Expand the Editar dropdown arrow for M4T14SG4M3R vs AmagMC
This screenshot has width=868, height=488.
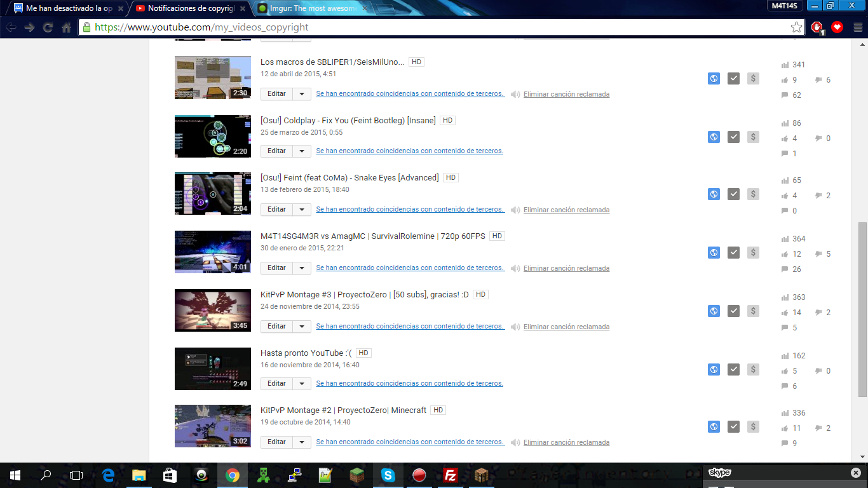[302, 268]
